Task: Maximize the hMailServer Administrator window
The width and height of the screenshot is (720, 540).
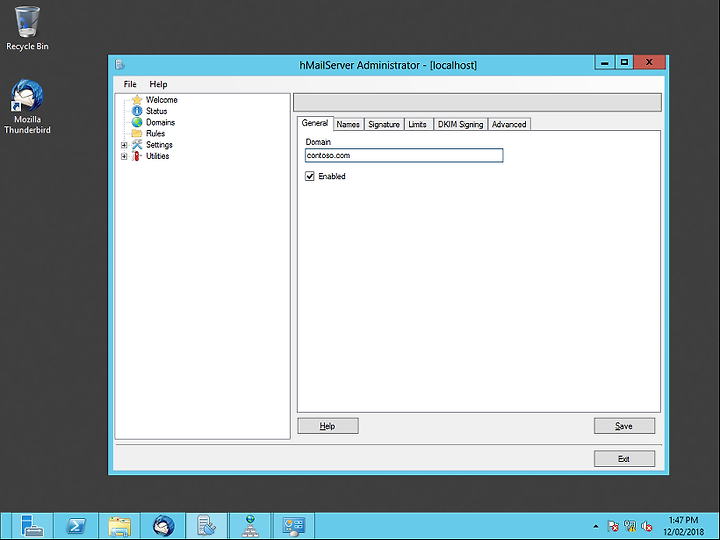Action: 624,62
